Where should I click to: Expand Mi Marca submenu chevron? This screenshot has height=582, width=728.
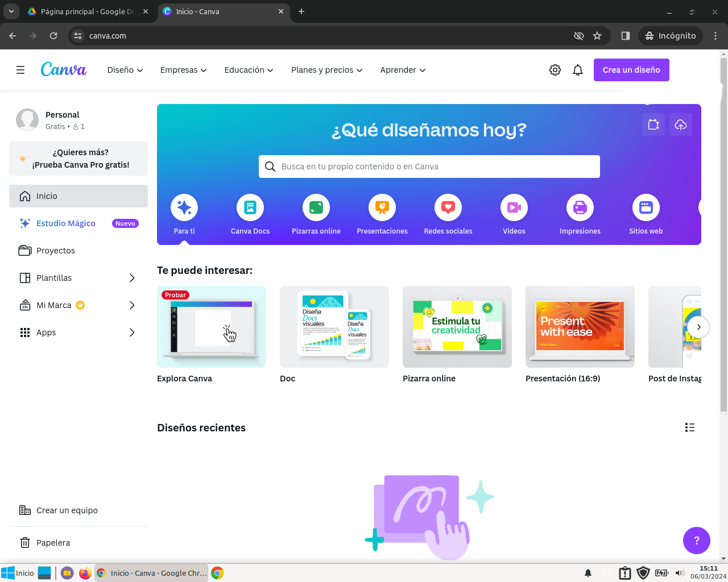[x=132, y=305]
